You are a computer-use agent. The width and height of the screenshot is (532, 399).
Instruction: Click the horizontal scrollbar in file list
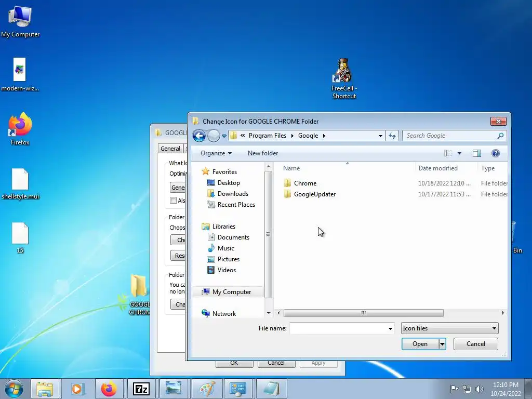tap(363, 313)
